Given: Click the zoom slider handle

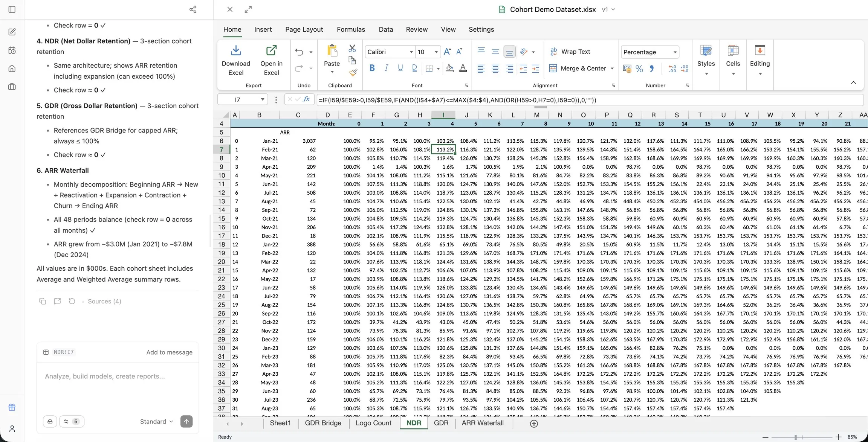Looking at the screenshot, I should click(x=795, y=437).
